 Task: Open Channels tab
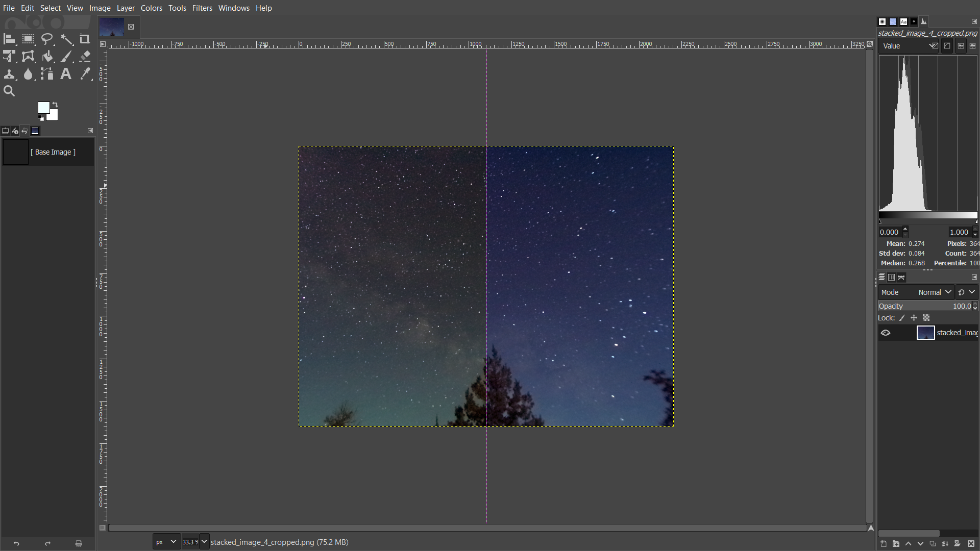pos(891,278)
